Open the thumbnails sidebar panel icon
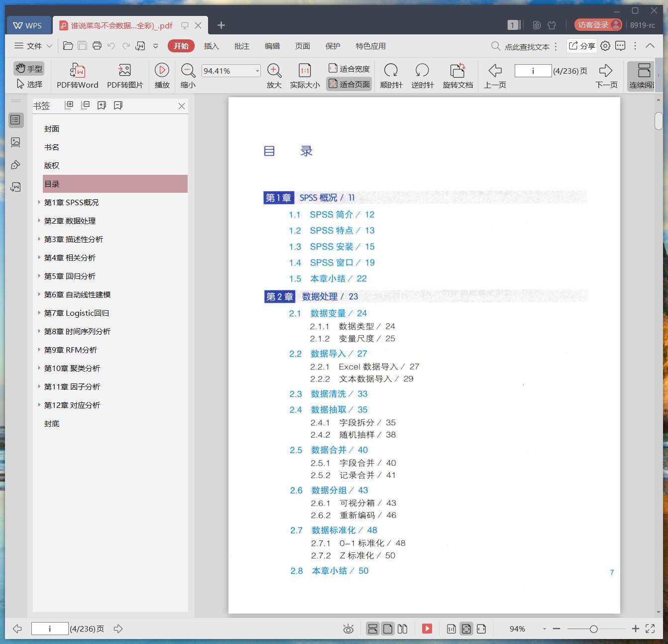This screenshot has height=644, width=668. [x=15, y=142]
